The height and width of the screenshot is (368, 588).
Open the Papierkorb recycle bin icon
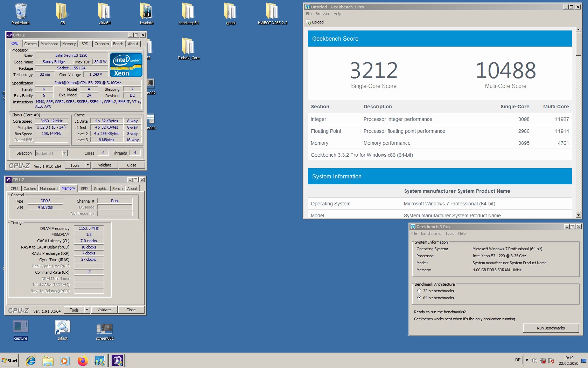click(x=21, y=14)
